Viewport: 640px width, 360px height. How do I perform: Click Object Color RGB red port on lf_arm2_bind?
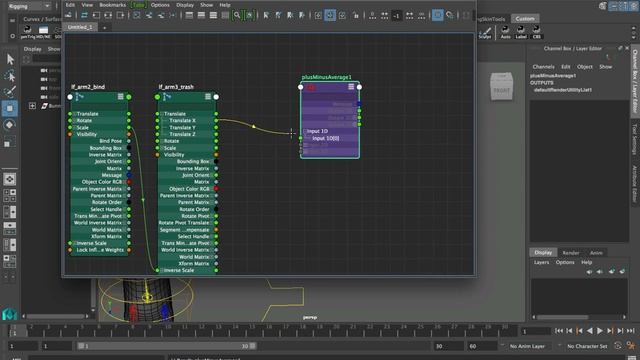(129, 182)
